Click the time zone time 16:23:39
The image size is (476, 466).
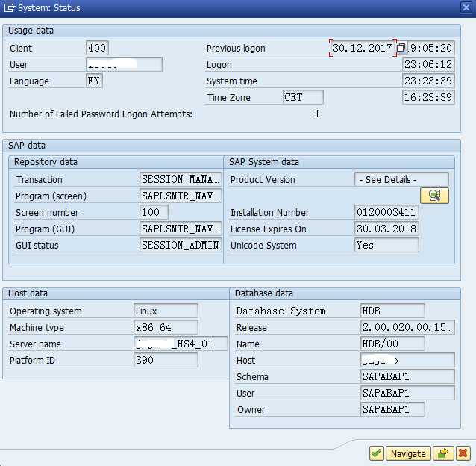[x=428, y=97]
